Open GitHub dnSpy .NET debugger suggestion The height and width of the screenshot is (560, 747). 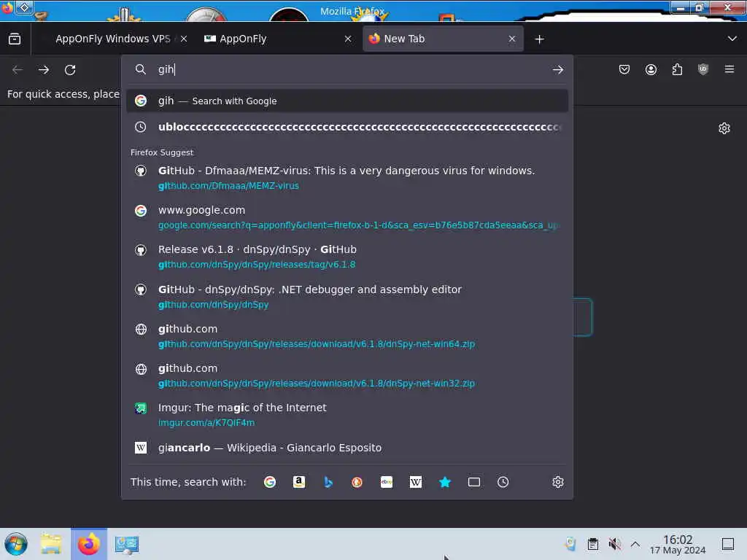coord(347,296)
